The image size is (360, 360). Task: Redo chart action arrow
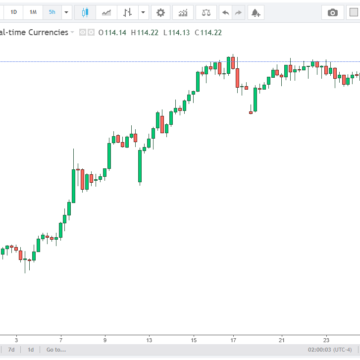238,13
